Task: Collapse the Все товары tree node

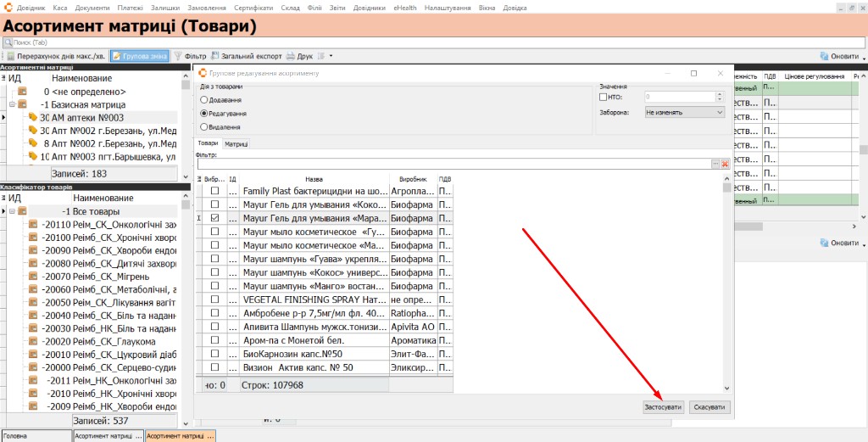Action: [x=12, y=211]
